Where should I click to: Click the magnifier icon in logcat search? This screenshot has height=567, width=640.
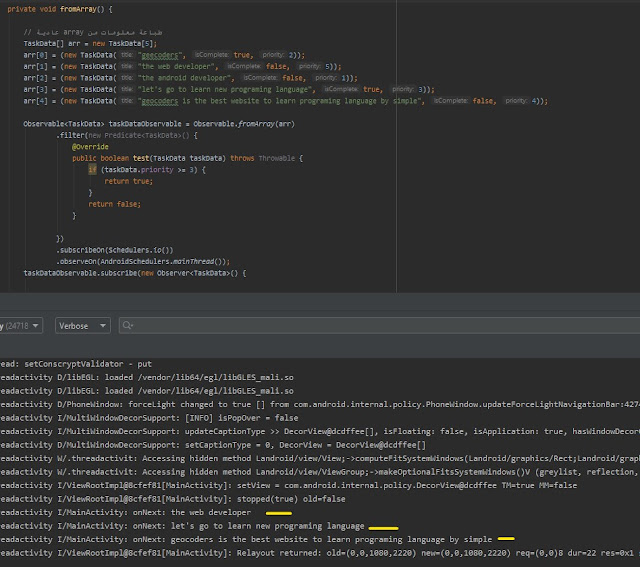tap(129, 326)
